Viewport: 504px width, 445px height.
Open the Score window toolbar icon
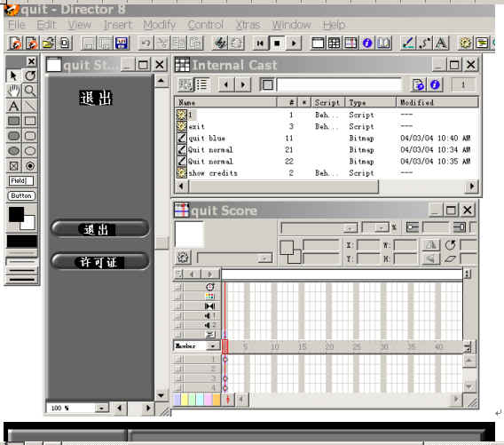point(350,43)
